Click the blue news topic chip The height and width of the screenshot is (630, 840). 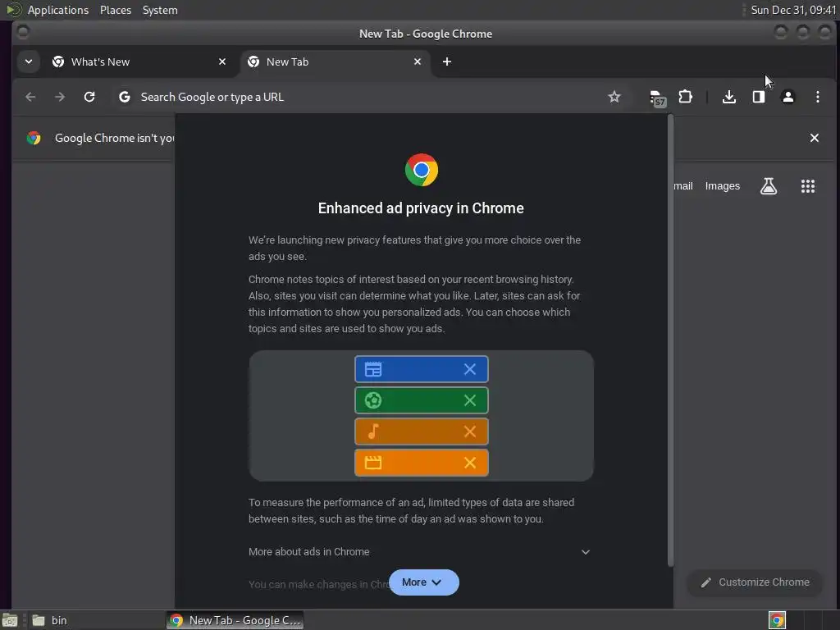coord(421,369)
